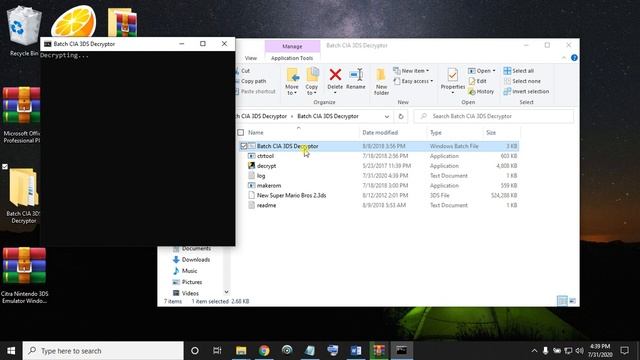The image size is (640, 360).
Task: Show hidden system tray icons
Action: coord(534,351)
